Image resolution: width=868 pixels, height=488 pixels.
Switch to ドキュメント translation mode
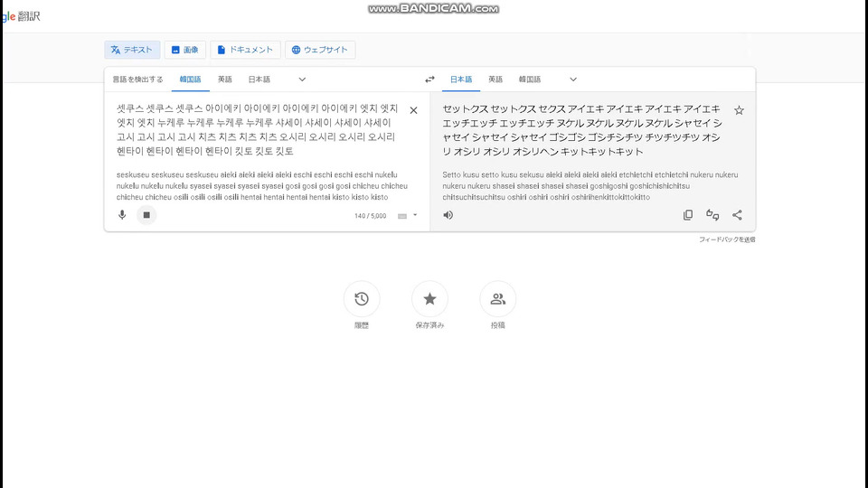tap(245, 50)
